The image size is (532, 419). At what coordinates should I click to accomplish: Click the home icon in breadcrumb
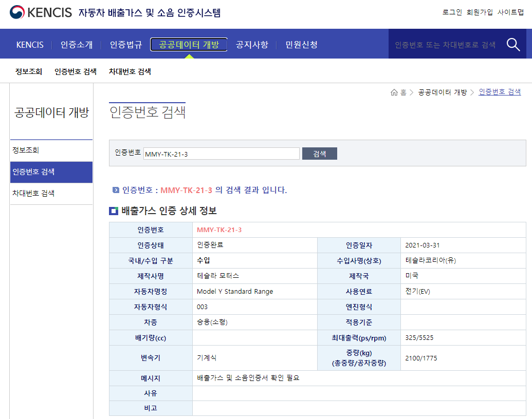[x=394, y=92]
